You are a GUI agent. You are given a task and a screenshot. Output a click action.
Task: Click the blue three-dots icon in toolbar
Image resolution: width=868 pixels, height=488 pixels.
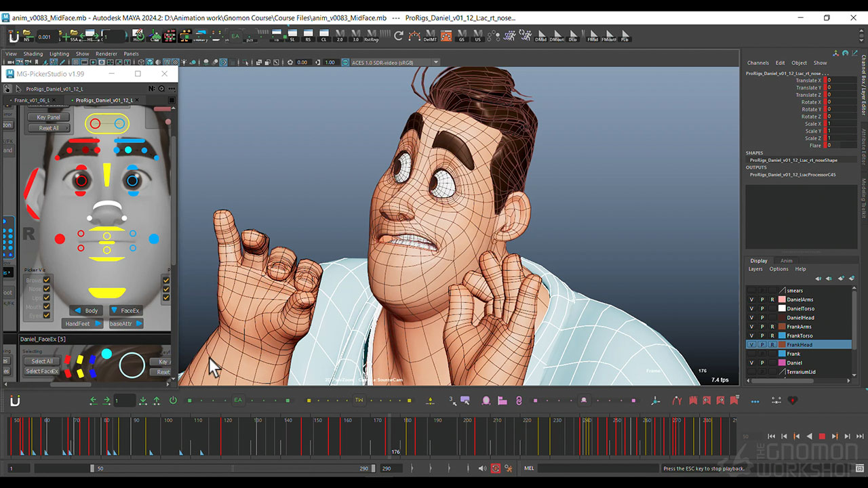(755, 401)
